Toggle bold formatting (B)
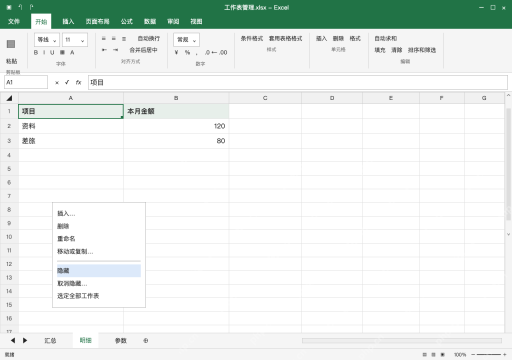 pos(36,52)
